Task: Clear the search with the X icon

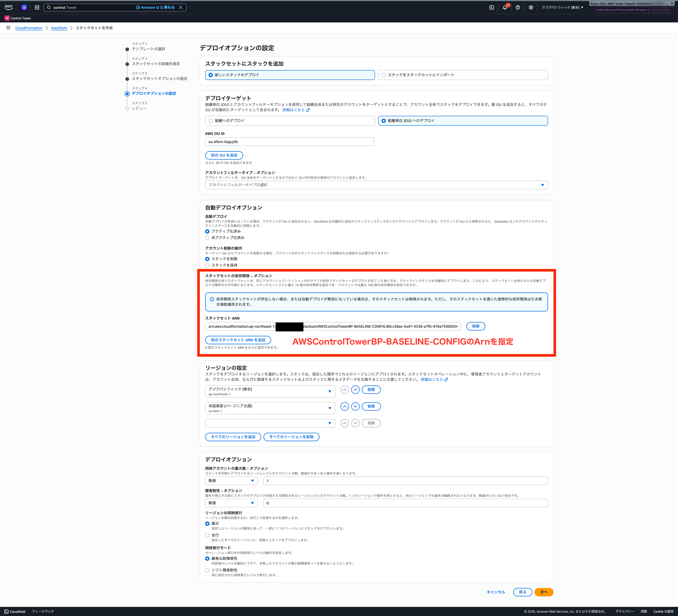Action: [181, 7]
